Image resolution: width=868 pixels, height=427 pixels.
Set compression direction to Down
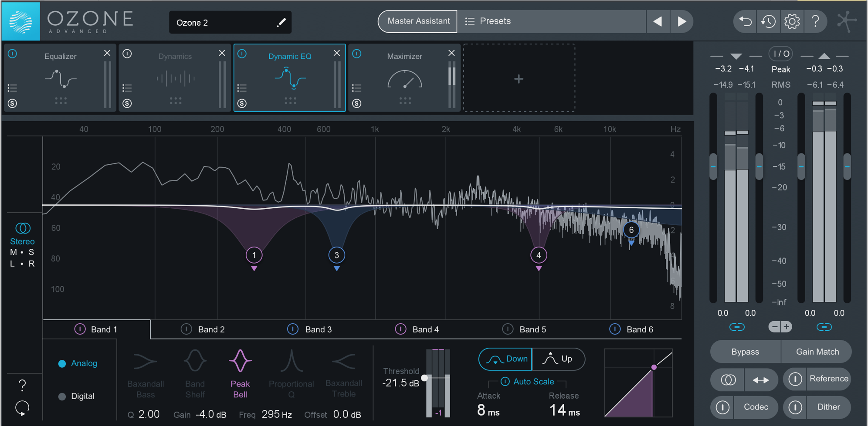tap(505, 359)
